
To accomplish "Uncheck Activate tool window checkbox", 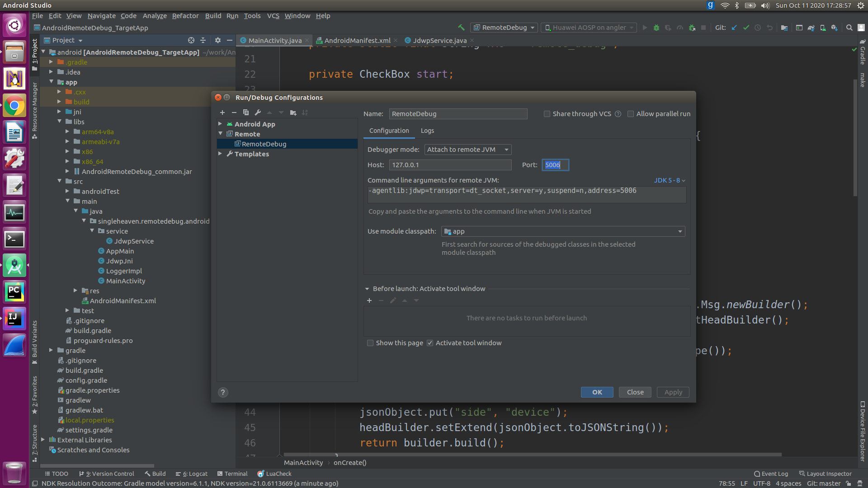I will tap(430, 343).
